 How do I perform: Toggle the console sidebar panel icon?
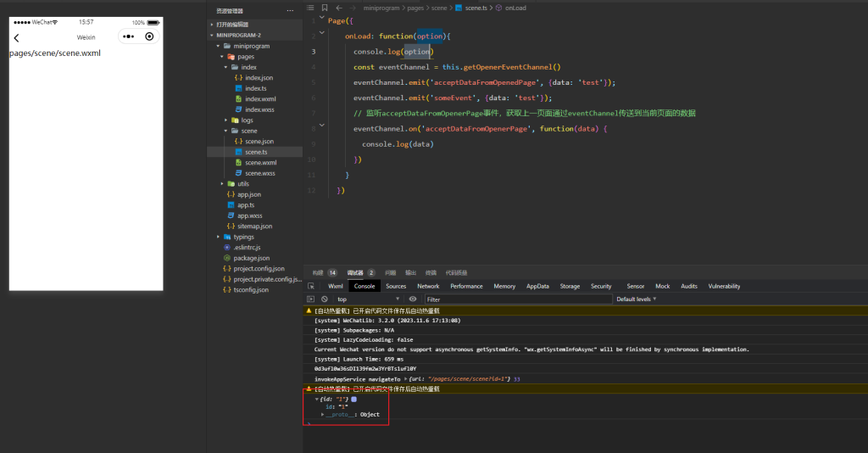click(x=311, y=299)
